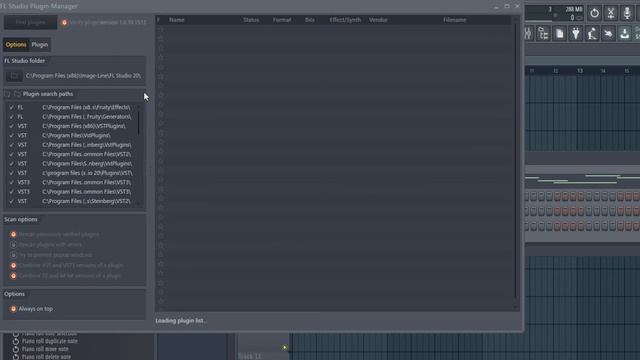Click the Find plugins button
640x360 pixels.
click(x=31, y=22)
